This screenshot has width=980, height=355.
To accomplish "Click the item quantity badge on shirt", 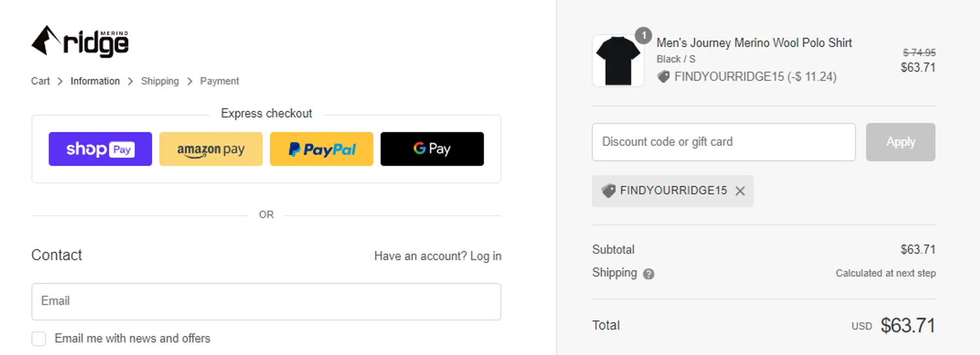I will click(x=643, y=35).
